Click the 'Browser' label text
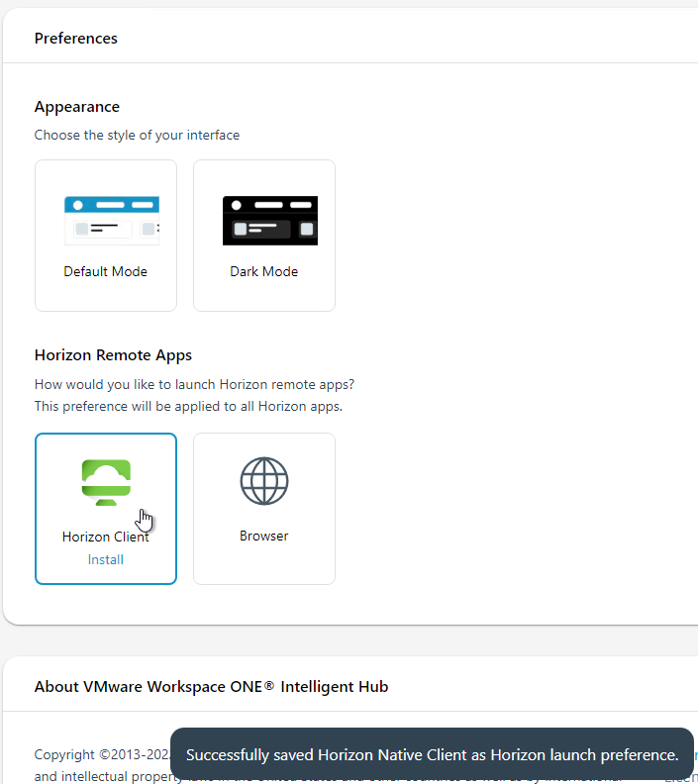The height and width of the screenshot is (784, 698). pyautogui.click(x=264, y=536)
